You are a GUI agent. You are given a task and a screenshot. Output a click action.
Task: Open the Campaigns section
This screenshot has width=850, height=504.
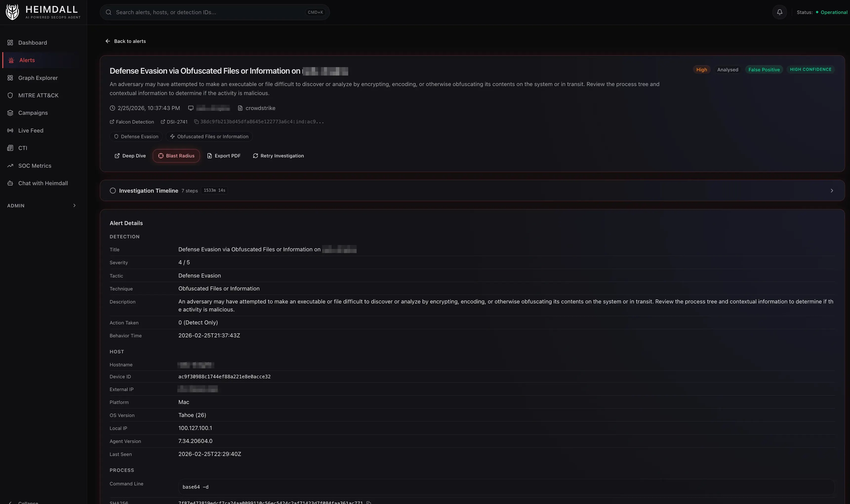point(33,113)
